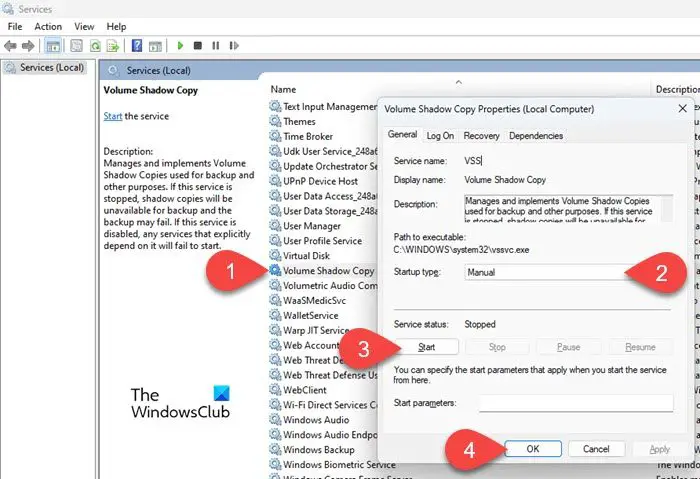
Task: Click the green Start Service icon
Action: pyautogui.click(x=180, y=46)
